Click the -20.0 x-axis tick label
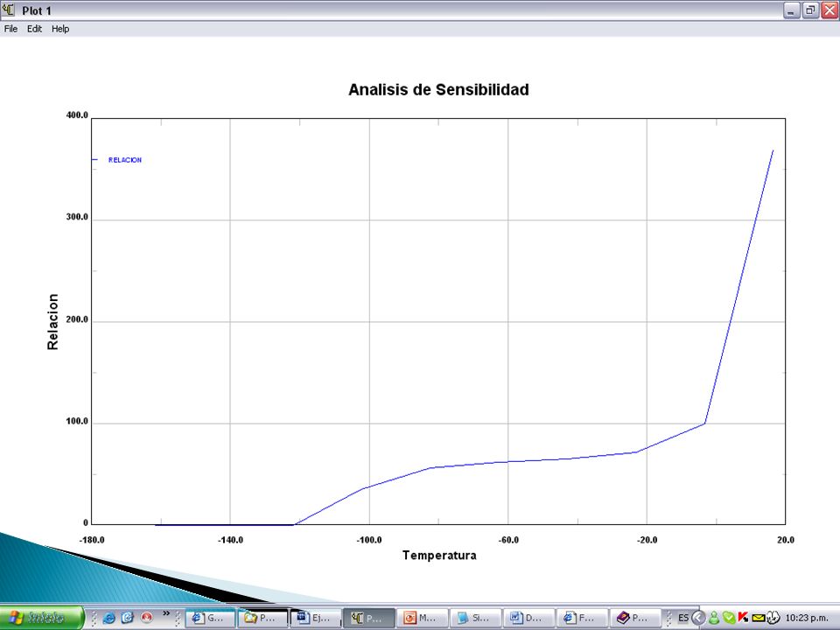This screenshot has width=840, height=630. click(x=647, y=540)
